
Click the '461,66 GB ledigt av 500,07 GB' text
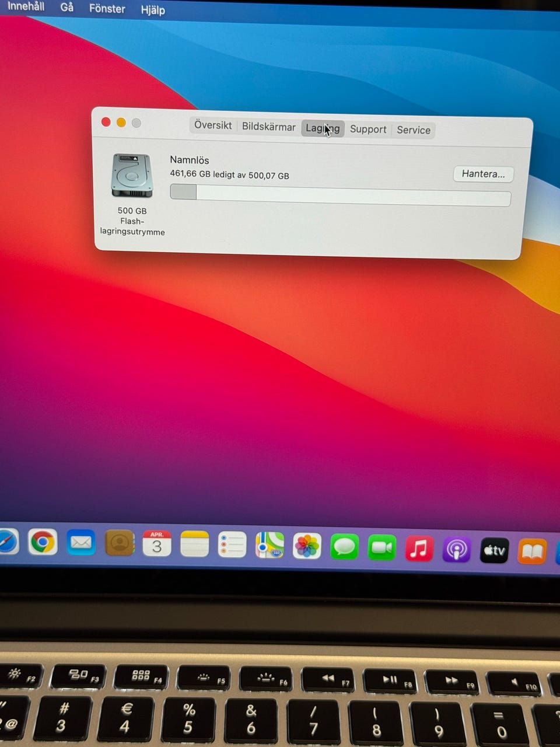point(229,174)
